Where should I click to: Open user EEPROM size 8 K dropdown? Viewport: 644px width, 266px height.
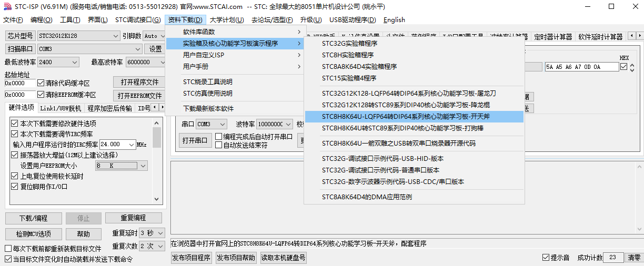[122, 166]
